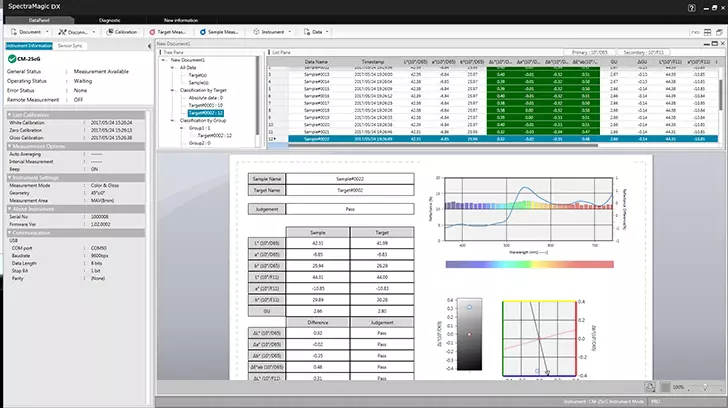The image size is (728, 408).
Task: Click the Primary 10°/D65 observer button
Action: tap(592, 52)
